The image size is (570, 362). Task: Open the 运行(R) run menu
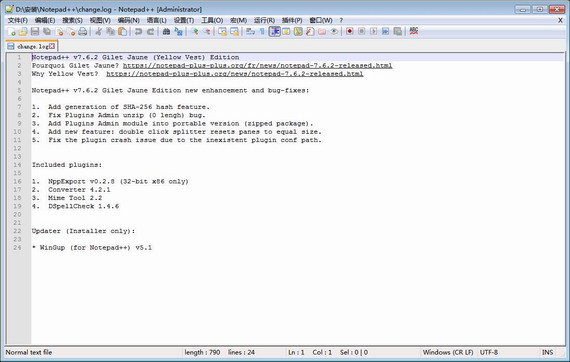tap(264, 20)
